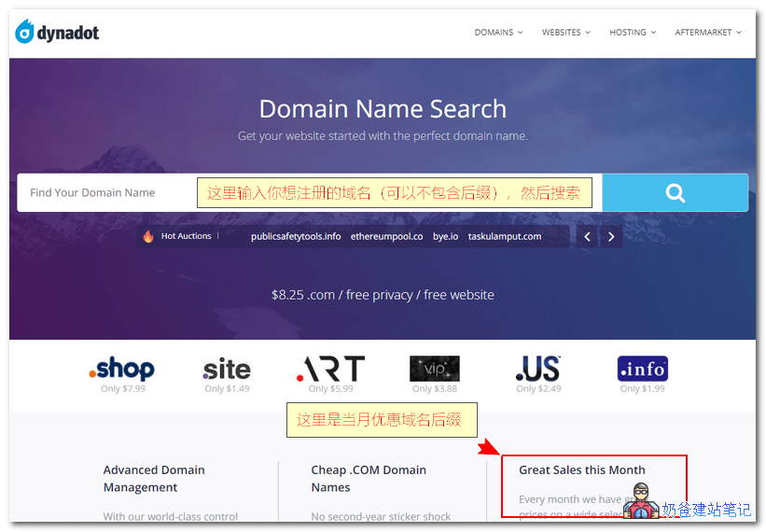Open the bye.io auction link
The image size is (766, 532).
[x=445, y=237]
